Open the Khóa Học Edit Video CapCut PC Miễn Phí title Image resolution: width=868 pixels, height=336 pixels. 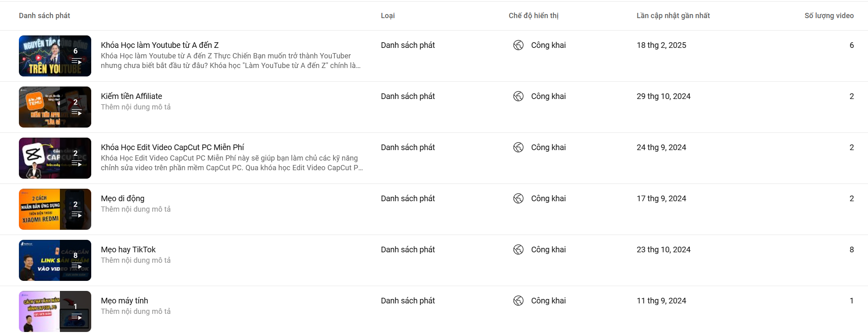(x=172, y=147)
